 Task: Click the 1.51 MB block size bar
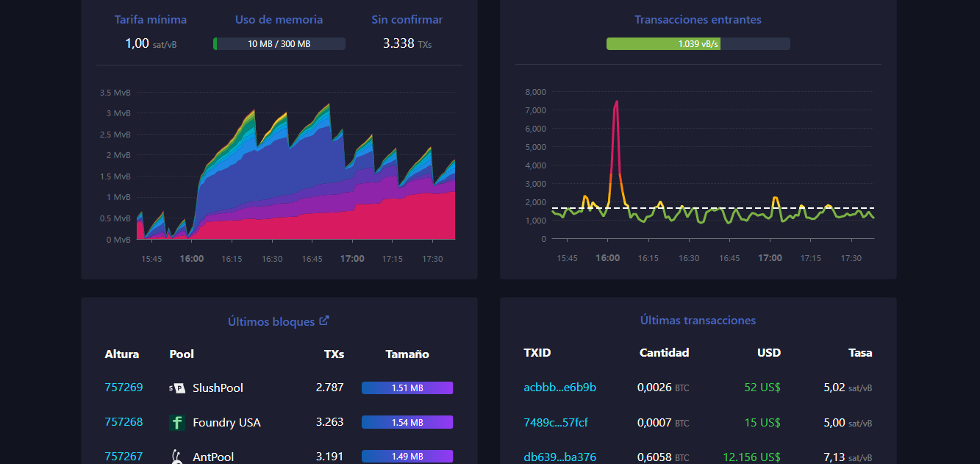pos(407,388)
